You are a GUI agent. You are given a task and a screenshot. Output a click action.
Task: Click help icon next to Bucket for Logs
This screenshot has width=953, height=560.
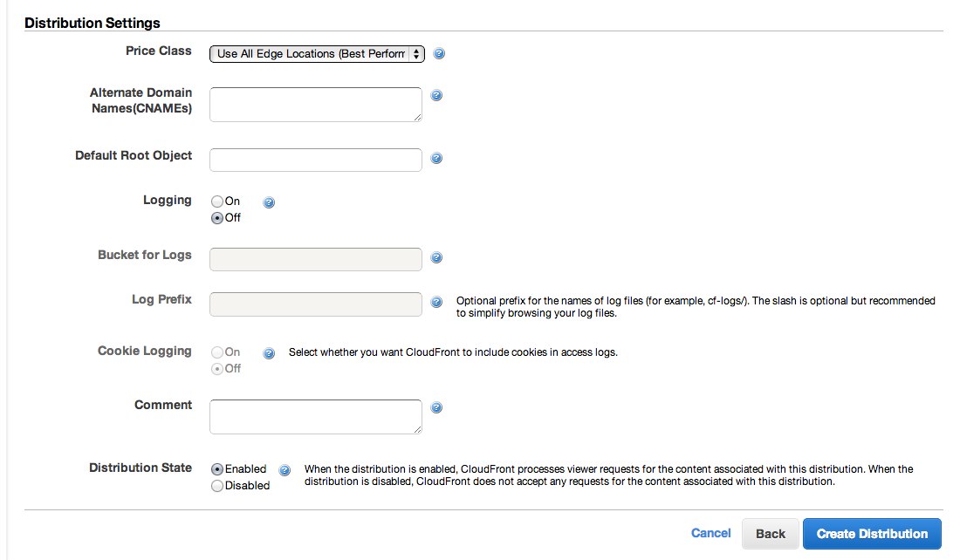[x=436, y=257]
